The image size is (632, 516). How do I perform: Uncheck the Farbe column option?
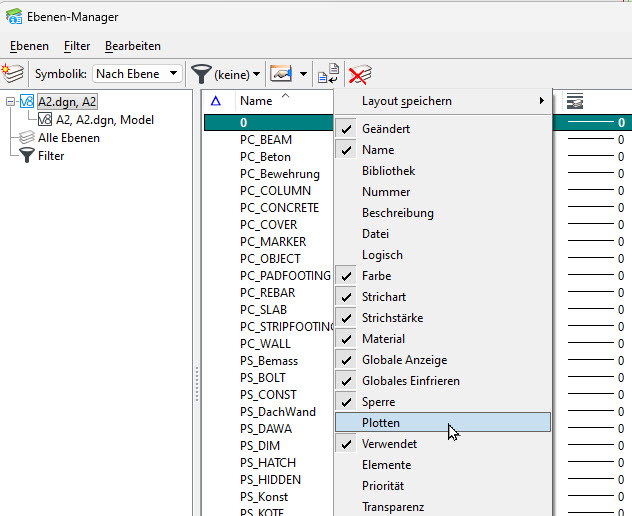tap(376, 276)
